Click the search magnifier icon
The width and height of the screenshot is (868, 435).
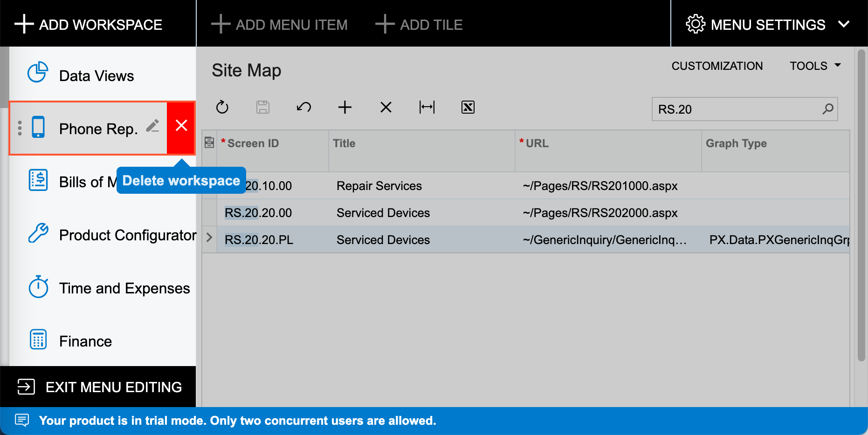827,109
